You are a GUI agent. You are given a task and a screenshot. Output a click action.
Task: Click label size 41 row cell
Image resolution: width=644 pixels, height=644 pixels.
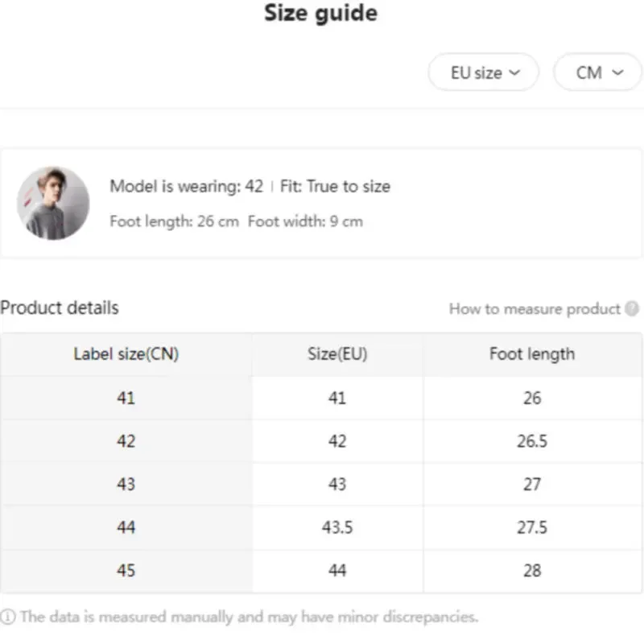[x=126, y=398]
